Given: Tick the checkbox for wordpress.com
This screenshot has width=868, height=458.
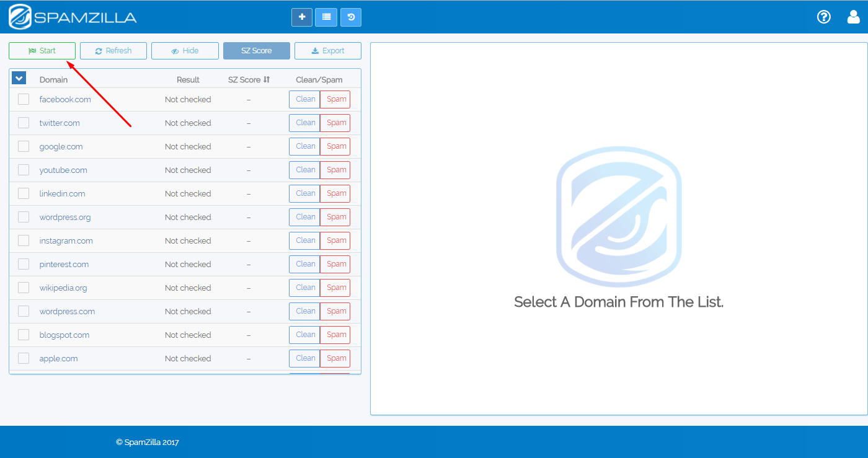Looking at the screenshot, I should [x=24, y=311].
